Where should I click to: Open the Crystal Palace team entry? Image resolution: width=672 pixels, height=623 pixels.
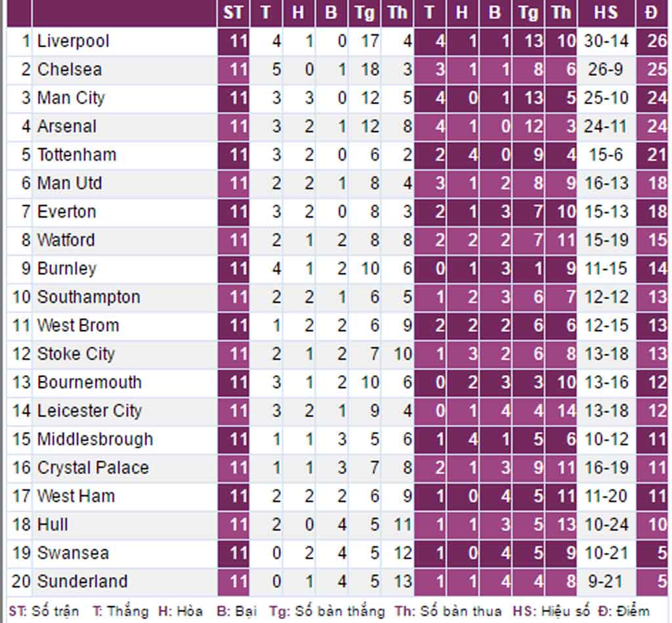93,468
